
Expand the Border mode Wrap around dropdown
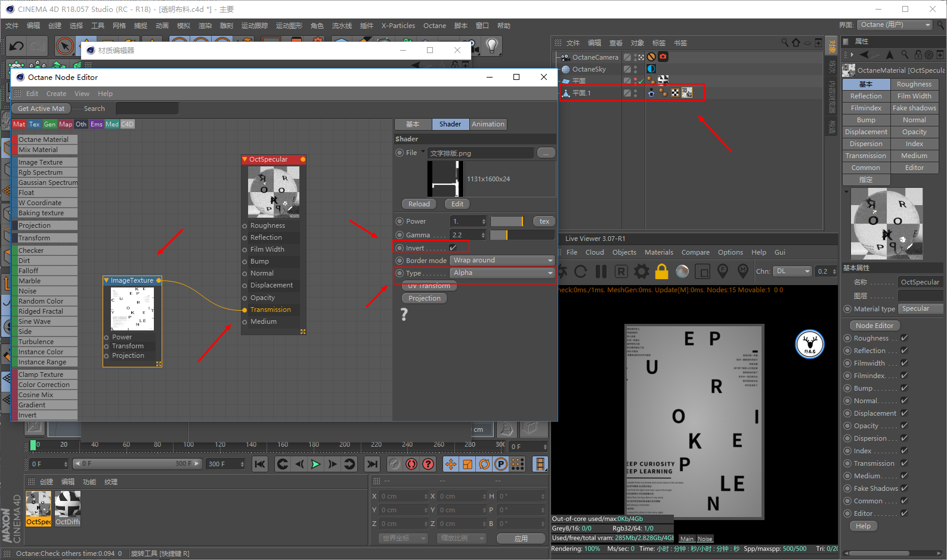(x=503, y=261)
